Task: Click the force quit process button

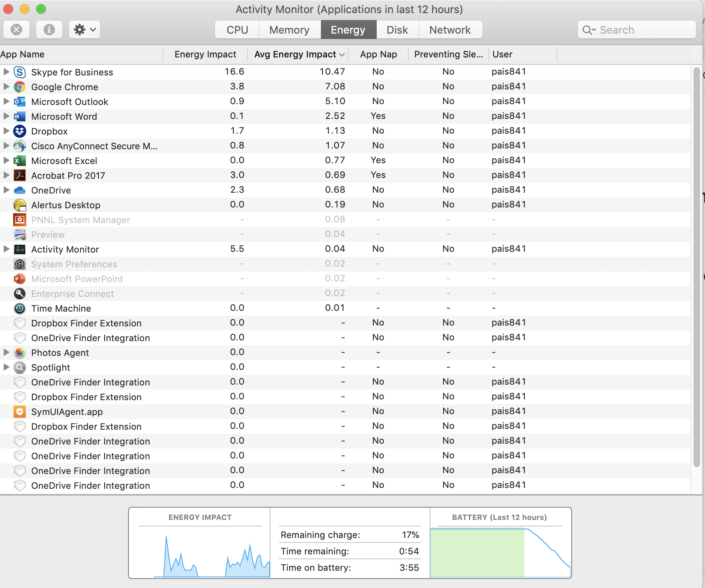Action: pos(16,30)
